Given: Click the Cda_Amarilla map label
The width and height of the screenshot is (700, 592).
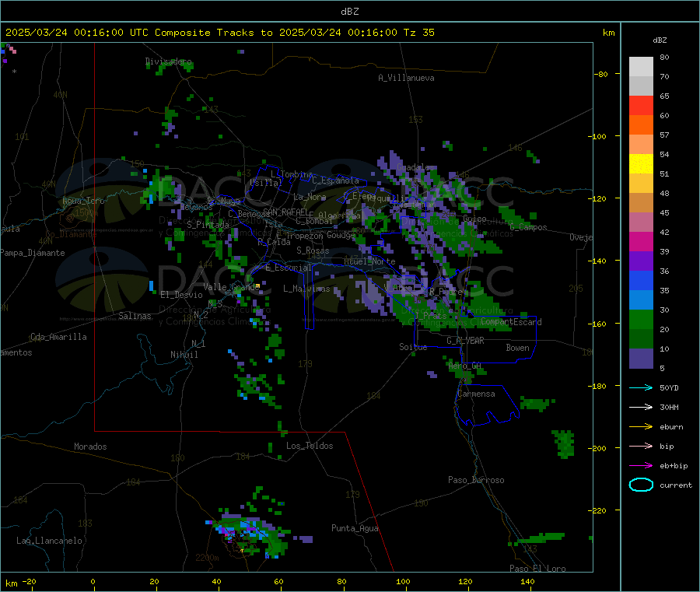Looking at the screenshot, I should click(x=58, y=337).
